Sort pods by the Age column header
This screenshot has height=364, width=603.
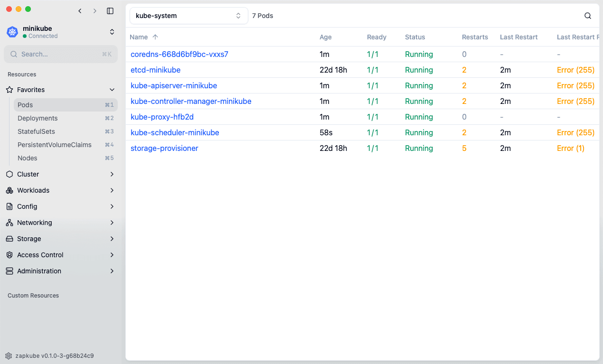(326, 37)
